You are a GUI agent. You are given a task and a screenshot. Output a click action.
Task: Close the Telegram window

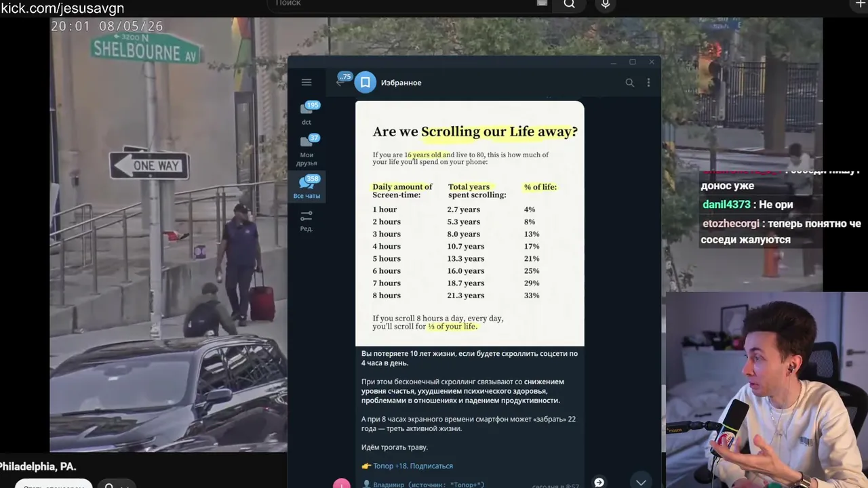coord(652,62)
